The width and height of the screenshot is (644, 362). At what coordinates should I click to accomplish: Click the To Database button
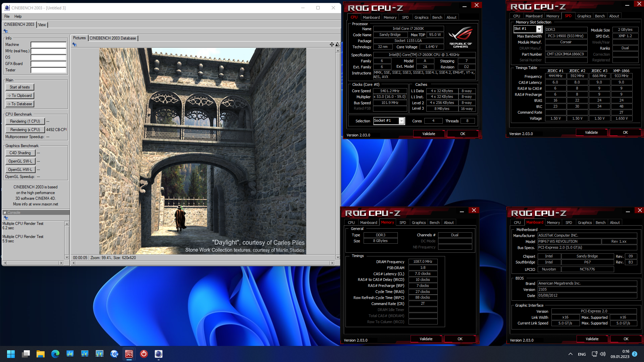(19, 104)
